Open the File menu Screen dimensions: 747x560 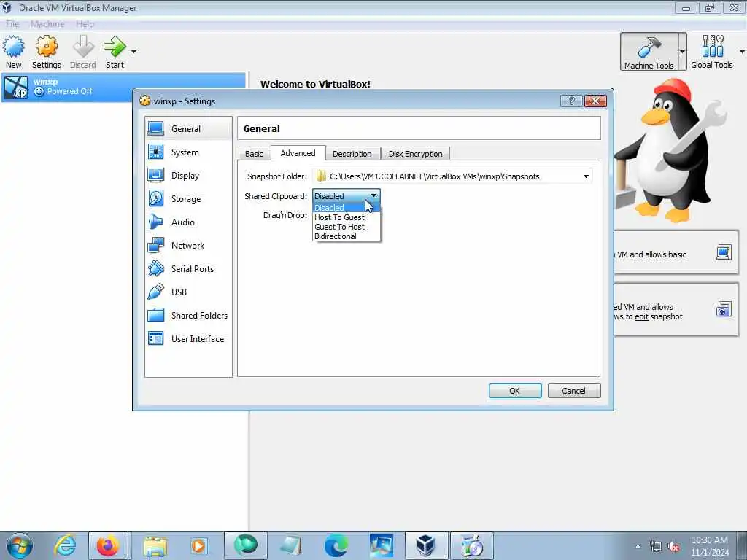pos(12,24)
